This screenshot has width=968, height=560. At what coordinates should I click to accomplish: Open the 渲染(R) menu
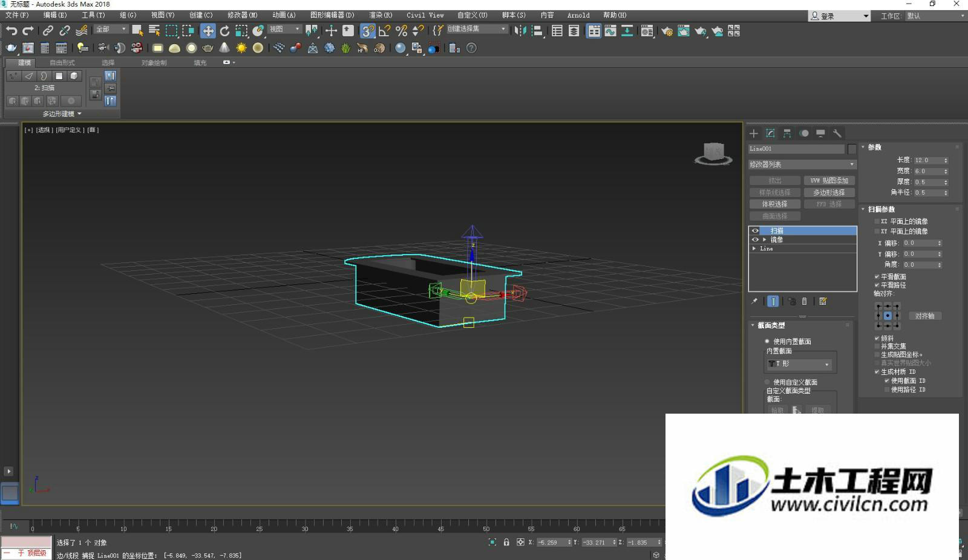coord(381,15)
